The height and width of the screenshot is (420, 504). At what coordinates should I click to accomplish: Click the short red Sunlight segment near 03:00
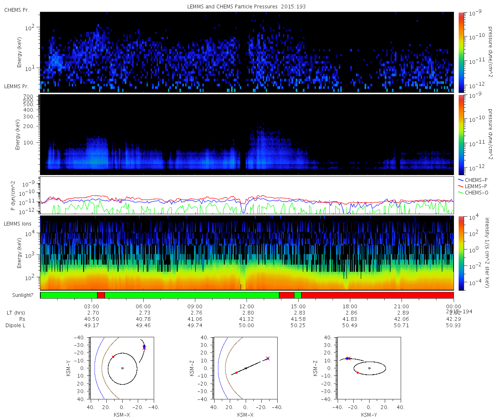[x=101, y=295]
